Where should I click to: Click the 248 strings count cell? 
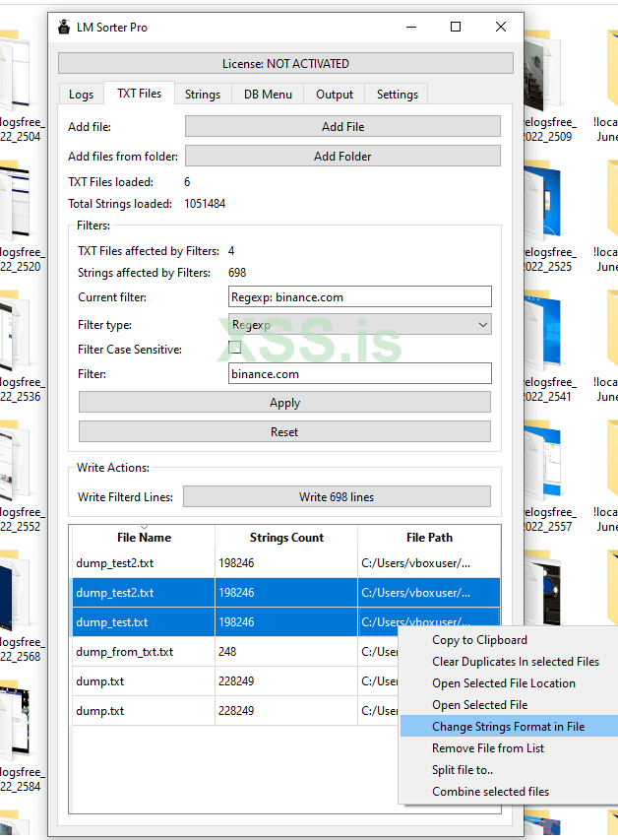[x=286, y=652]
